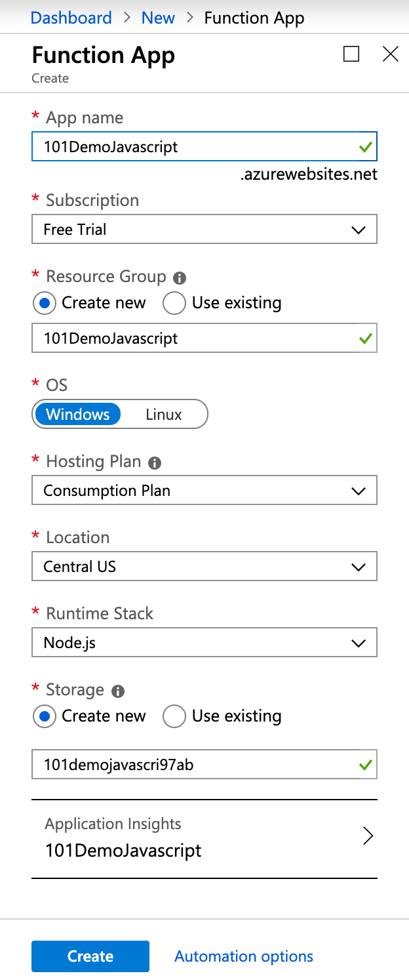Choose Linux as the OS
409x980 pixels.
164,415
